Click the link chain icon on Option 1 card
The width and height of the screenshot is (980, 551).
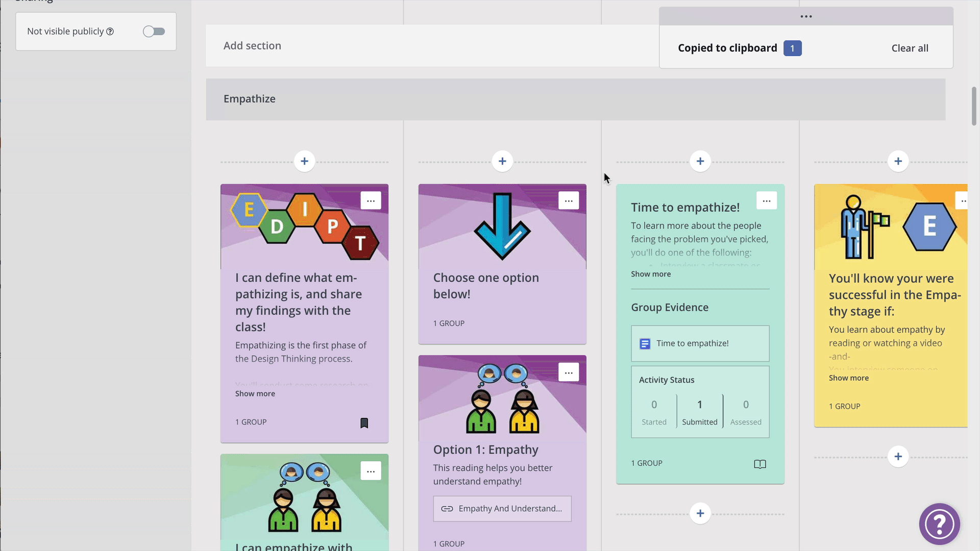[x=447, y=509]
